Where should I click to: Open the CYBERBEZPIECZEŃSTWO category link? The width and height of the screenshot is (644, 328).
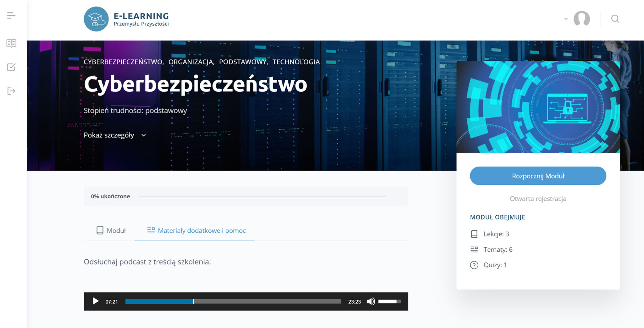pos(123,62)
